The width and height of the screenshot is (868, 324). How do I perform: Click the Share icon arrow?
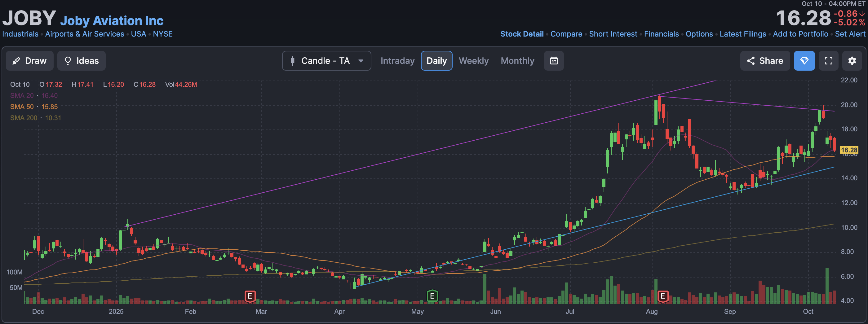(751, 61)
